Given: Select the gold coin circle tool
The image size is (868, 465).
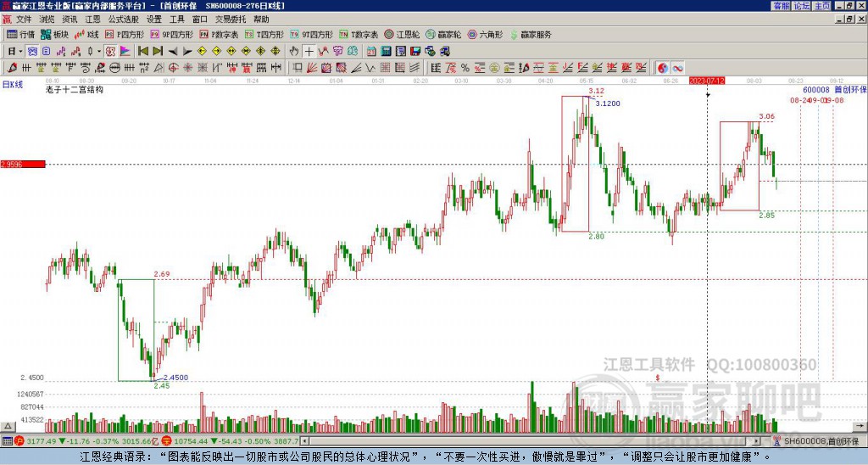Looking at the screenshot, I should 494,68.
